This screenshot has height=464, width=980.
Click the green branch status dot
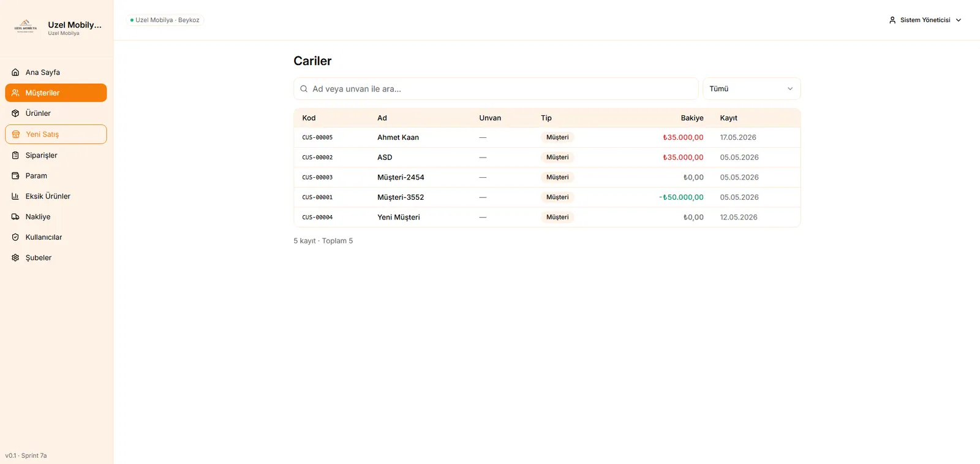pos(132,20)
